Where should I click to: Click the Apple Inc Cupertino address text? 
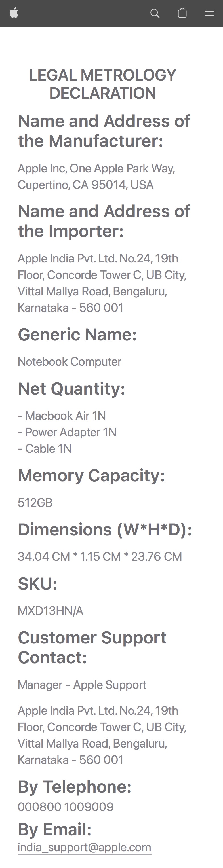click(x=96, y=177)
